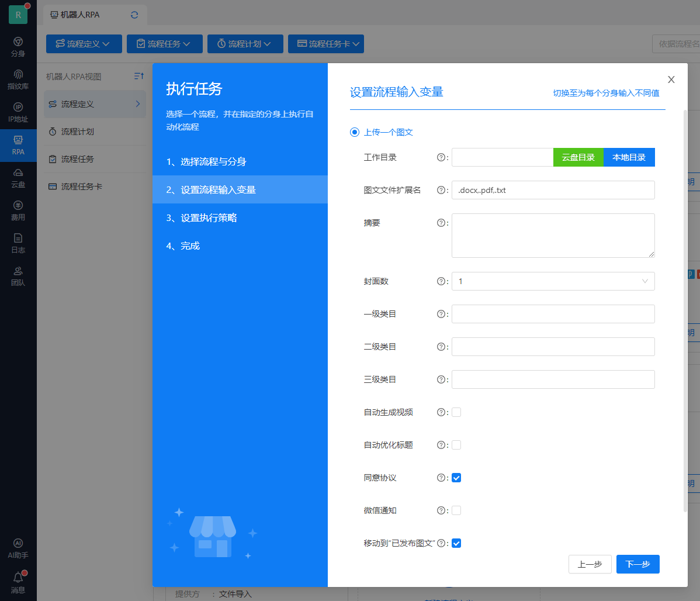
Task: Open the 流程任务 toolbar dropdown
Action: (164, 44)
